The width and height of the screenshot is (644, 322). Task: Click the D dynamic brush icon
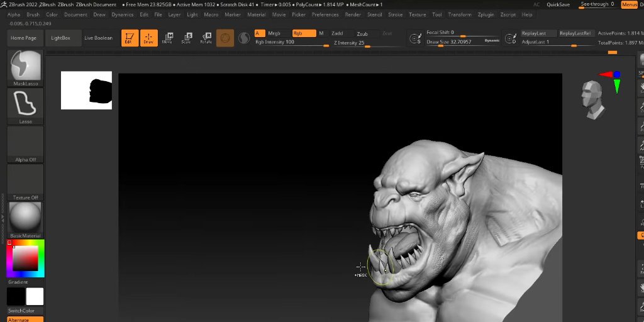tap(511, 38)
